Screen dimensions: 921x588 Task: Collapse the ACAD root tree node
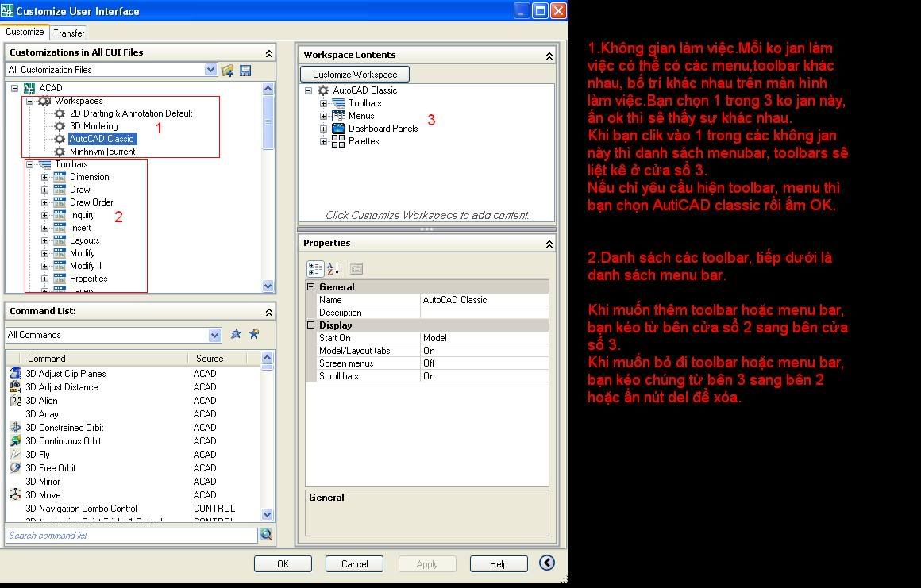coord(14,88)
